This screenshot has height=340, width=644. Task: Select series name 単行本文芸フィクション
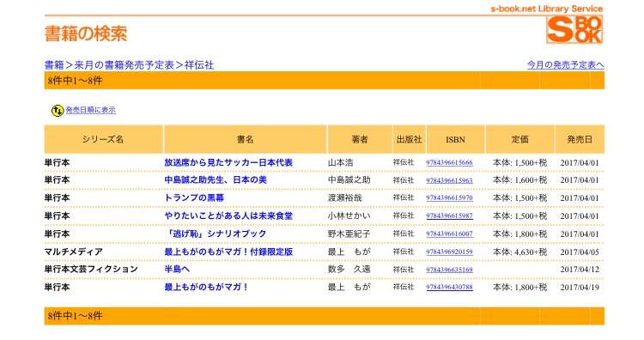[x=91, y=270]
